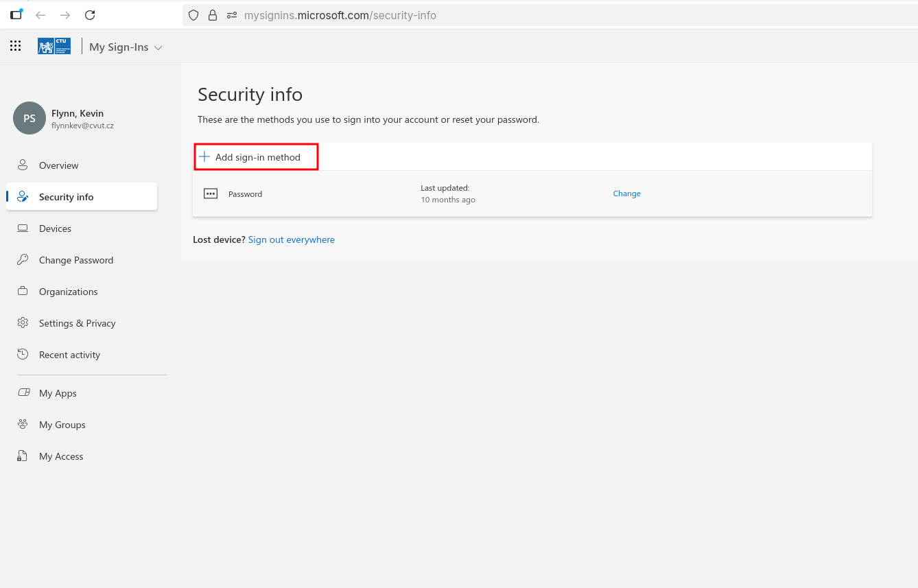Click the browser back arrow

pos(40,15)
